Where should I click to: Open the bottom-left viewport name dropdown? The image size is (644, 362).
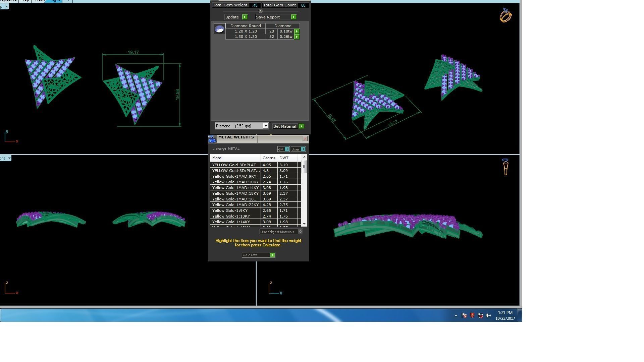(x=9, y=158)
